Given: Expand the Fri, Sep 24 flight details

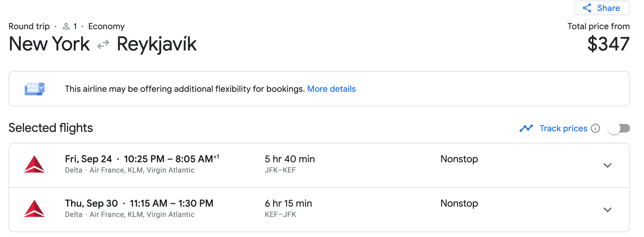Looking at the screenshot, I should pyautogui.click(x=607, y=165).
